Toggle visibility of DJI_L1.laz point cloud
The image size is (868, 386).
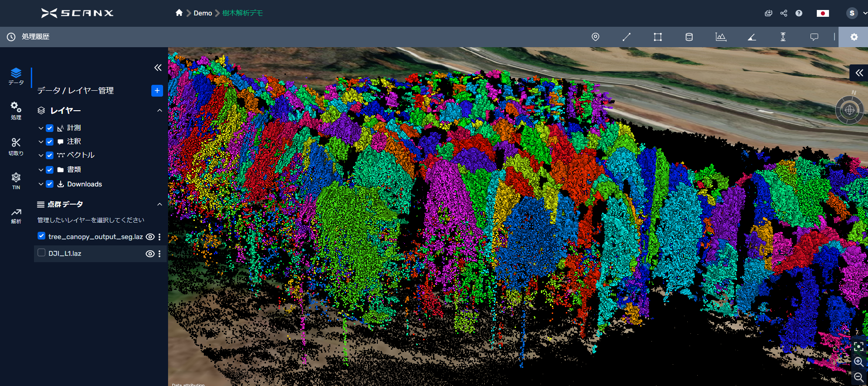150,254
